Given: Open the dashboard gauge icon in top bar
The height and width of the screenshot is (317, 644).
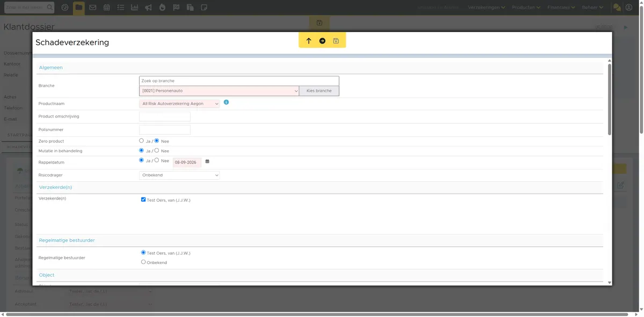Looking at the screenshot, I should click(65, 8).
